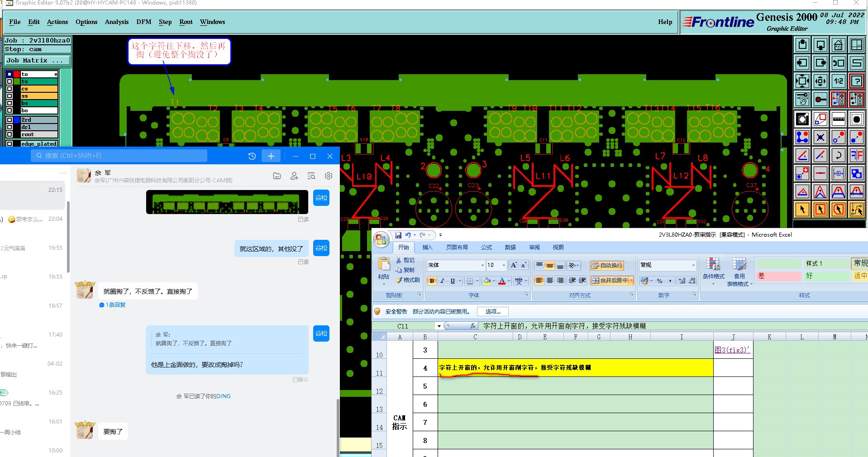Open the Analysis menu in Genesis
This screenshot has height=457, width=868.
117,22
